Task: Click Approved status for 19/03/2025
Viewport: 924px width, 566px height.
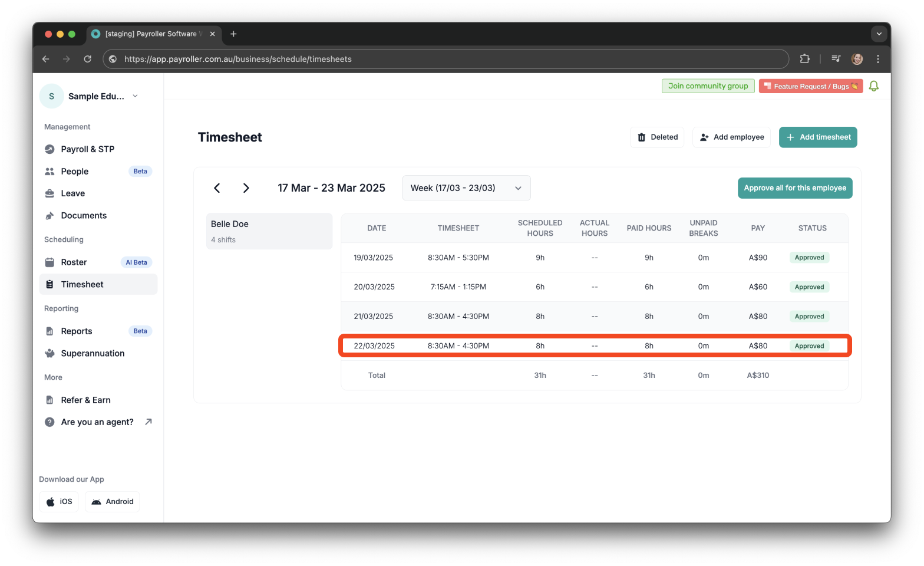Action: [810, 258]
